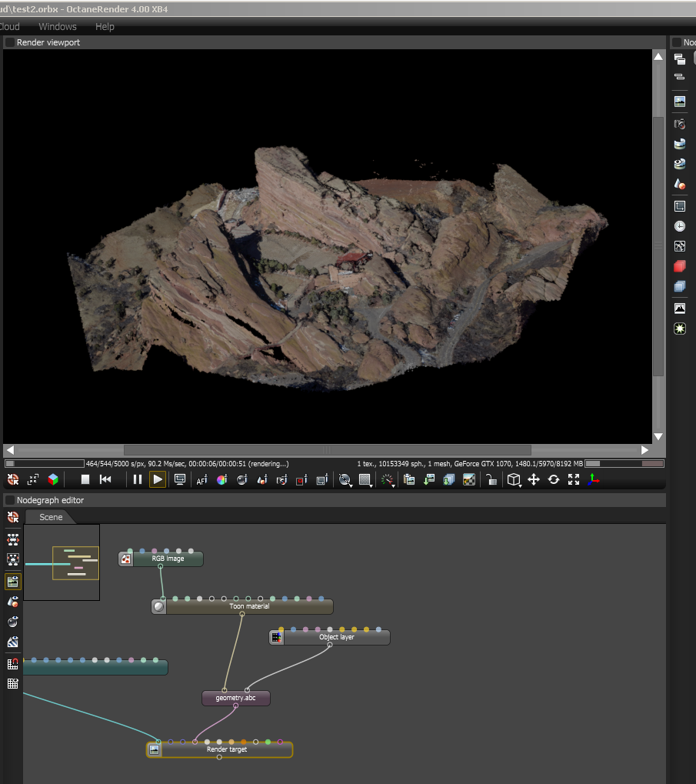This screenshot has height=784, width=696.
Task: Click the Nodegraph editor panel header box
Action: (9, 500)
